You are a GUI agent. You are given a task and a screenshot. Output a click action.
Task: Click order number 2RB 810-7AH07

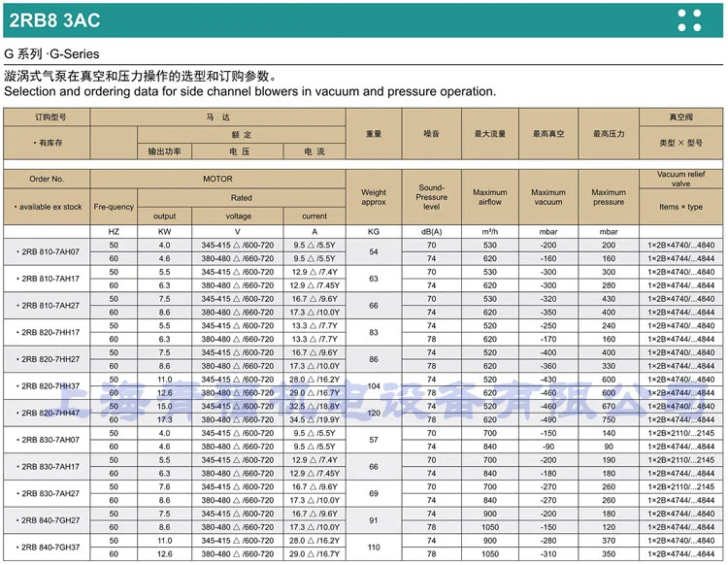48,251
